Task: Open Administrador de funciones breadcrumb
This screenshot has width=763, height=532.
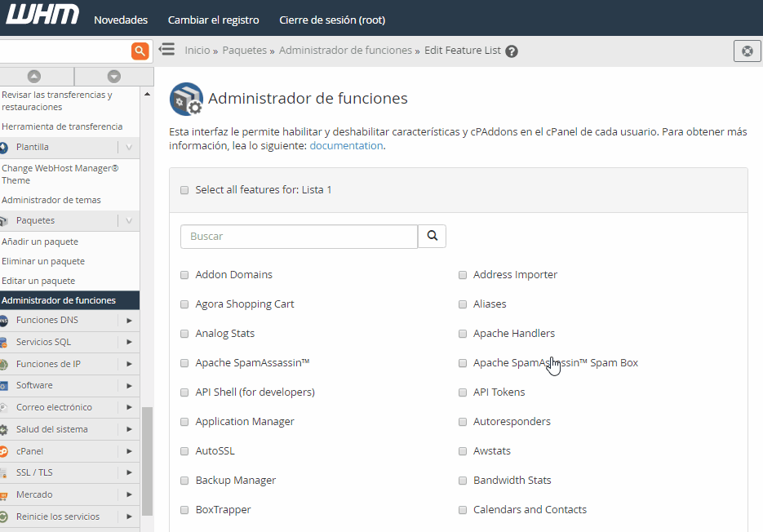Action: [345, 50]
